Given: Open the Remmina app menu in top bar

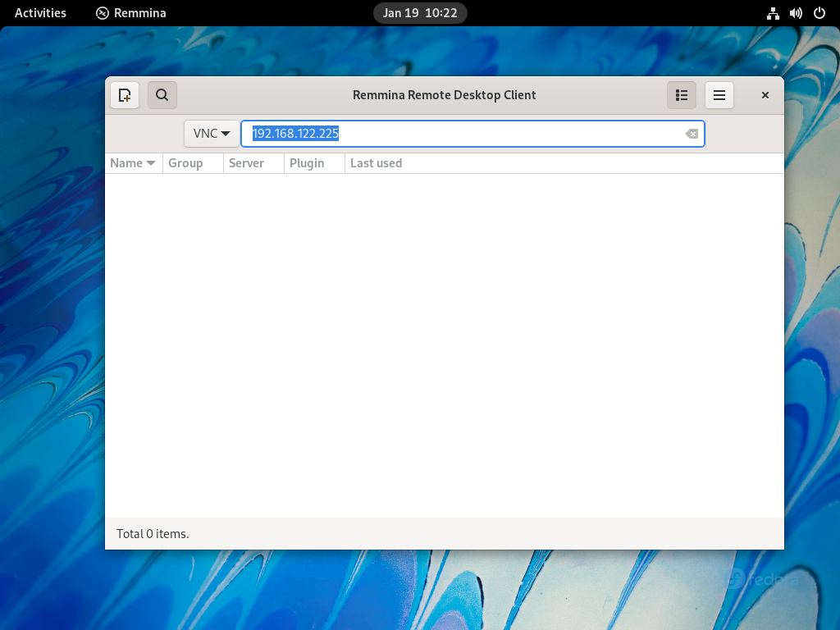Looking at the screenshot, I should [131, 13].
